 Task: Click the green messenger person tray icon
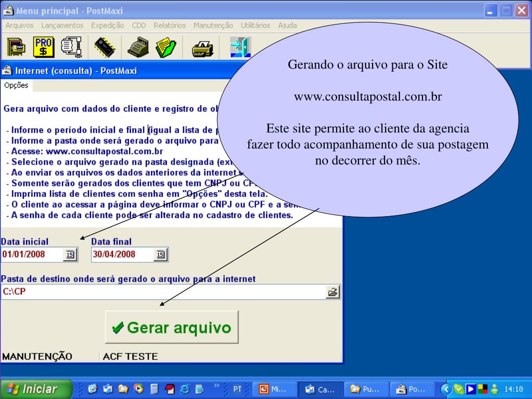tap(495, 389)
